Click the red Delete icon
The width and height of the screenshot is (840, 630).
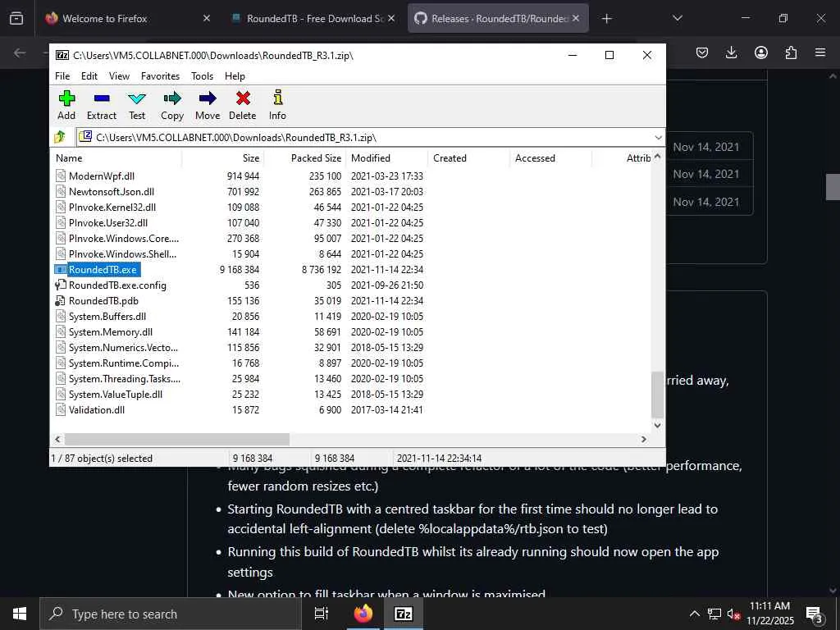[x=243, y=106]
